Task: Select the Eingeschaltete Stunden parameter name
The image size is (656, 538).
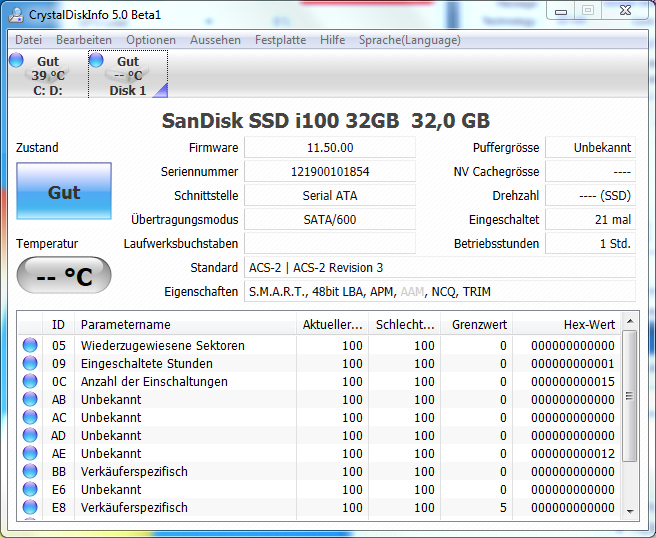Action: click(146, 364)
